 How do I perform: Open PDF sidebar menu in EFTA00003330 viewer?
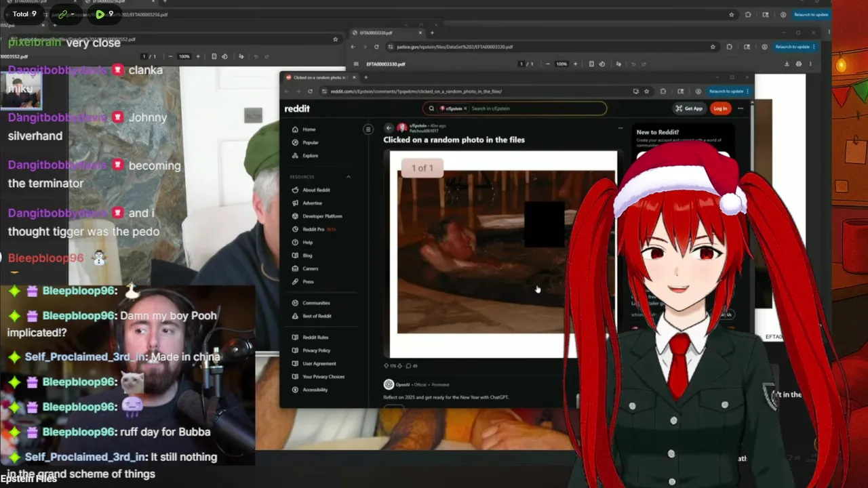coord(357,64)
